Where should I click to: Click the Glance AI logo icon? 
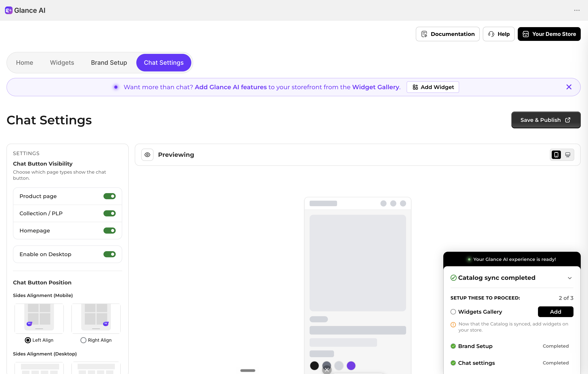[9, 10]
